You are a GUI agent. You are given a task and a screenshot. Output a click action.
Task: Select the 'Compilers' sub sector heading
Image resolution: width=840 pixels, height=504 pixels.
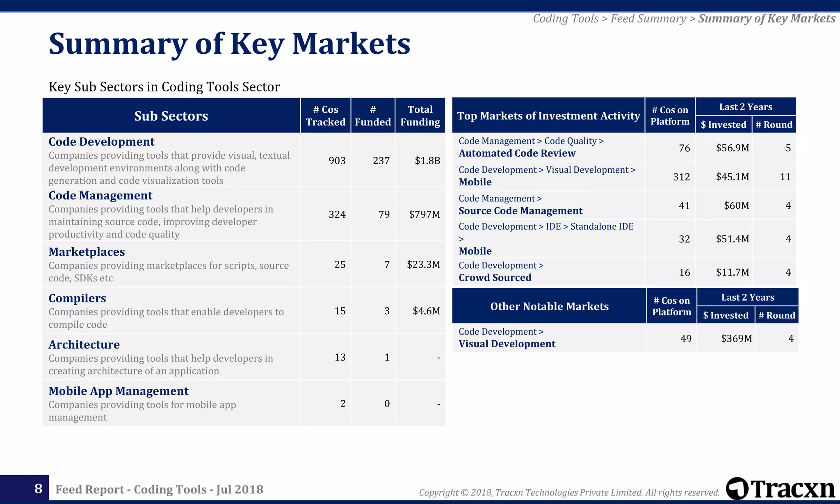point(77,298)
